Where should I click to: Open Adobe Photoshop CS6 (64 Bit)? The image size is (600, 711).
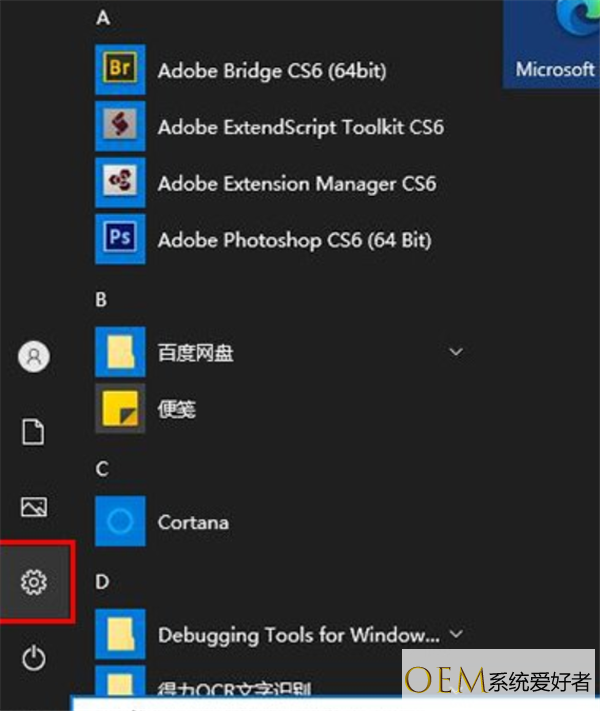pos(280,240)
